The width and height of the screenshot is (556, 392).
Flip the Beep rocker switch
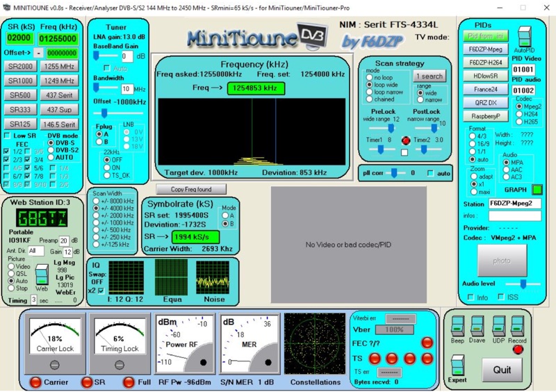[x=457, y=325]
